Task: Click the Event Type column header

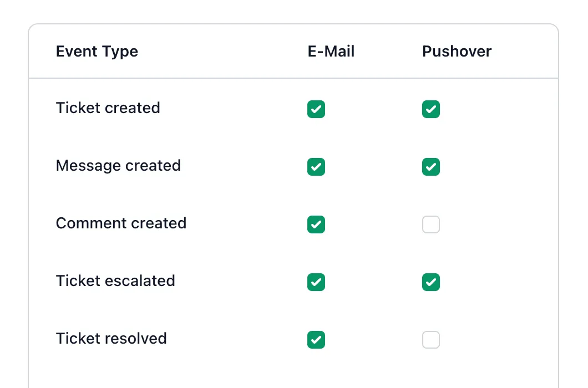Action: (x=97, y=52)
